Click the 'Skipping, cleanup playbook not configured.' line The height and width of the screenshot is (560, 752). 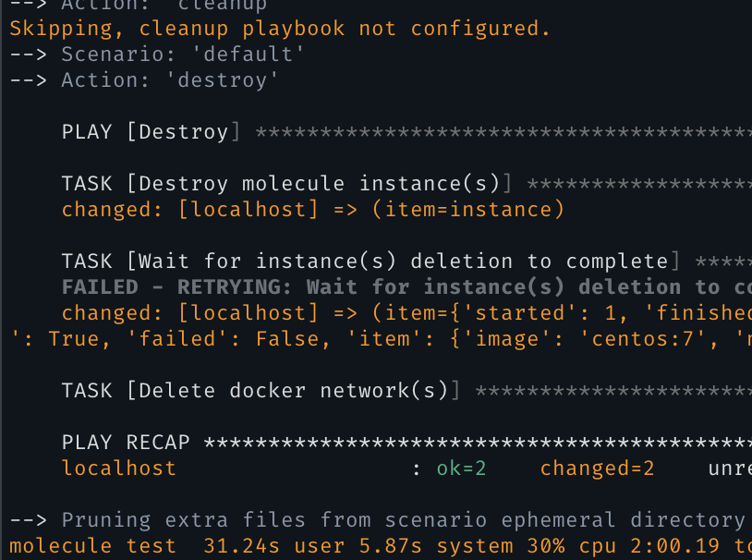click(x=279, y=29)
